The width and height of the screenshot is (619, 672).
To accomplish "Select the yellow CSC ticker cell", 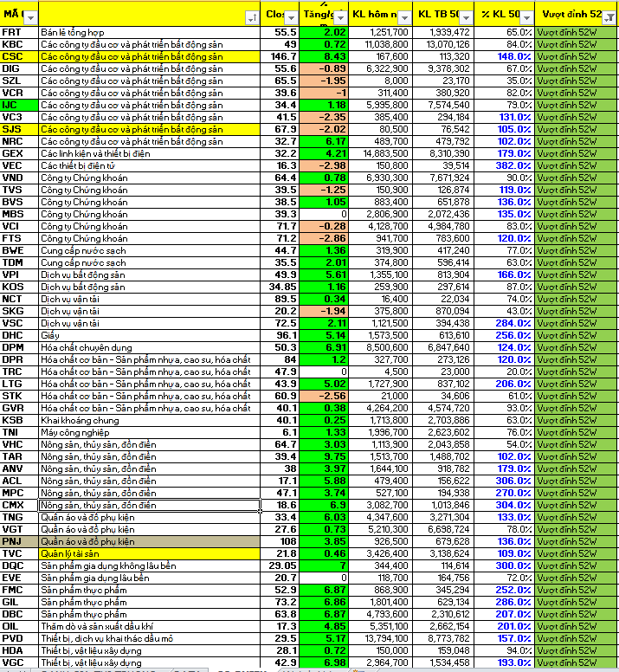I will (19, 56).
